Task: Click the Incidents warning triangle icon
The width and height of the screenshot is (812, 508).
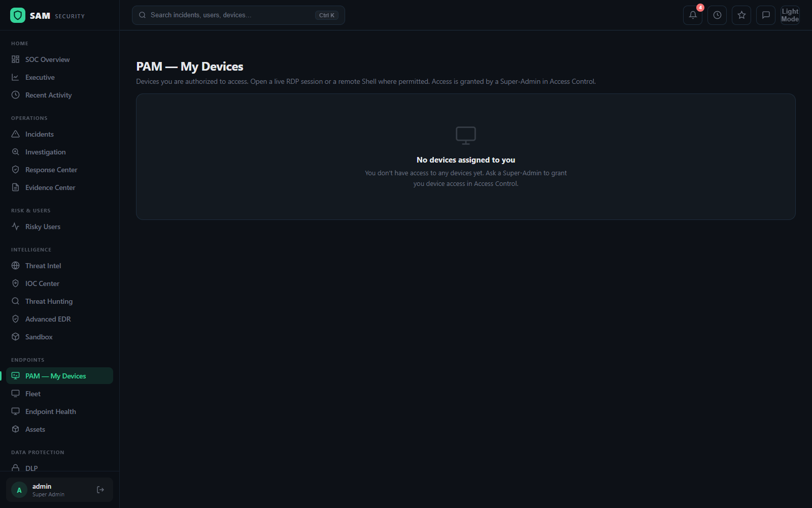Action: (x=16, y=134)
